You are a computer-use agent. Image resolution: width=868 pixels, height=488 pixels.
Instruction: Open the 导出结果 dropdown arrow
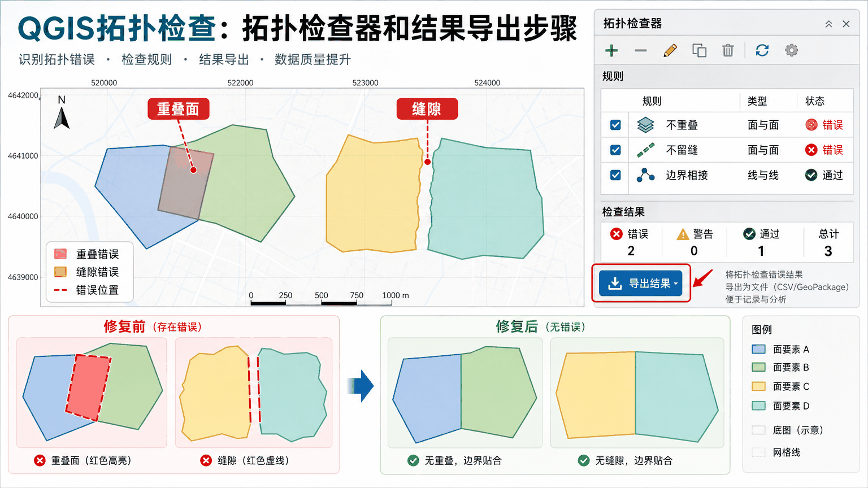click(x=676, y=284)
